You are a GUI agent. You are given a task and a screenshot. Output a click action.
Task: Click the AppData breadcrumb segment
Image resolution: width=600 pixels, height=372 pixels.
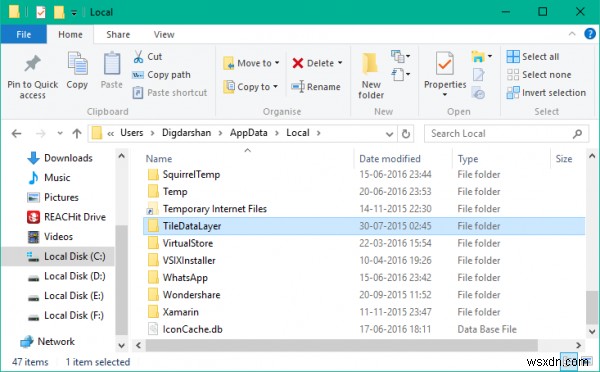point(249,133)
